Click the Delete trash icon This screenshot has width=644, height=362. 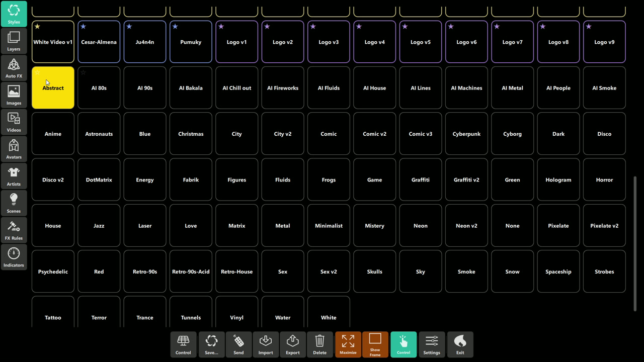(319, 344)
